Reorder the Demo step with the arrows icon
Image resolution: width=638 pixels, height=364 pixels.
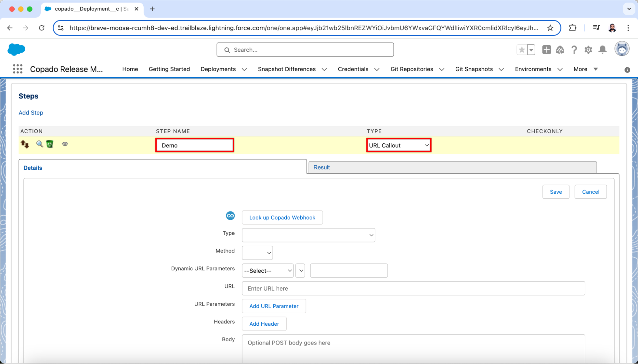(25, 144)
